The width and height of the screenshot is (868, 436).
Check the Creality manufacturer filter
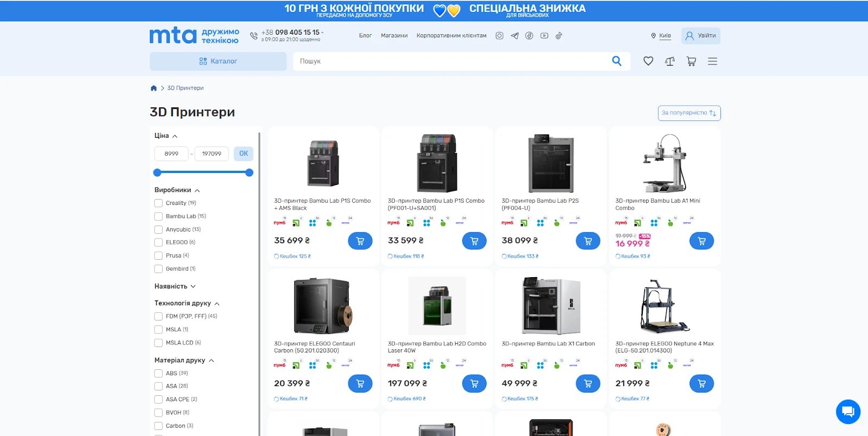click(158, 203)
